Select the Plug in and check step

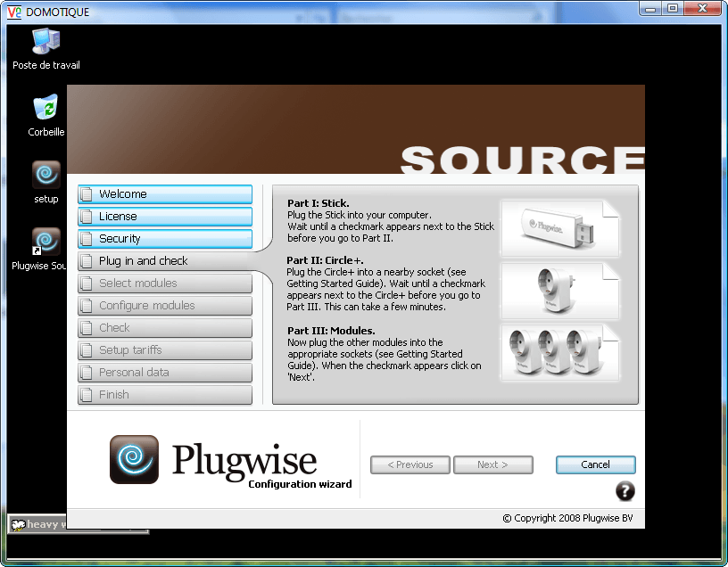(x=165, y=260)
